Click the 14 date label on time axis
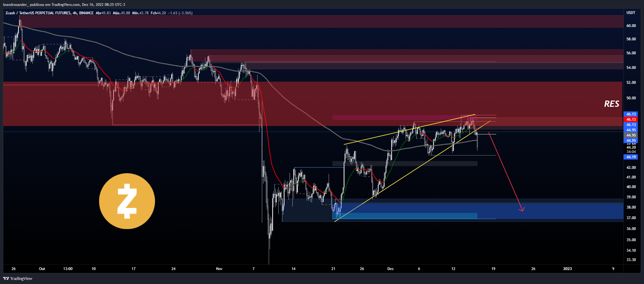This screenshot has height=284, width=644. [293, 269]
